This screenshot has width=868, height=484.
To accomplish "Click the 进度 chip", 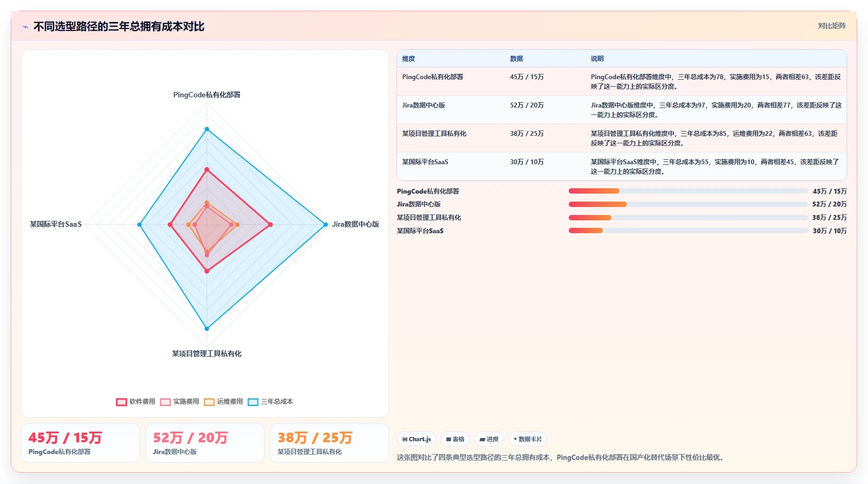I will [489, 439].
